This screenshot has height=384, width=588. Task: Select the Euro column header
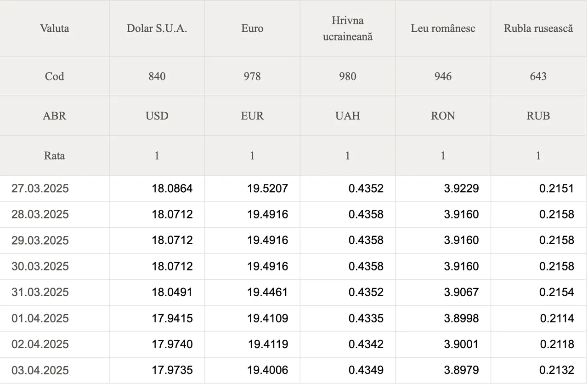pos(252,28)
